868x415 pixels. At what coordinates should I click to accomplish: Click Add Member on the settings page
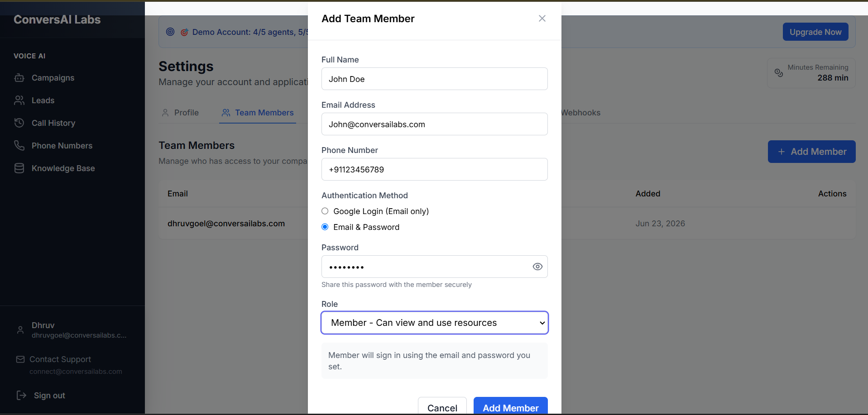pos(812,152)
